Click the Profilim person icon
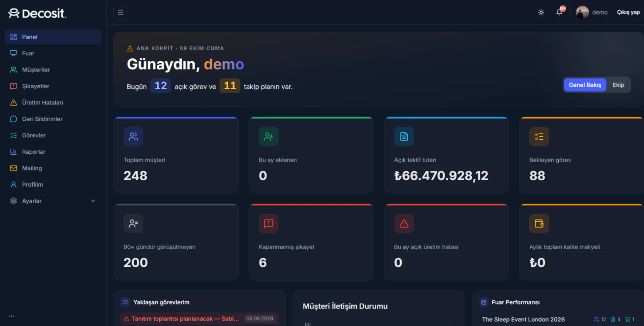 [14, 185]
